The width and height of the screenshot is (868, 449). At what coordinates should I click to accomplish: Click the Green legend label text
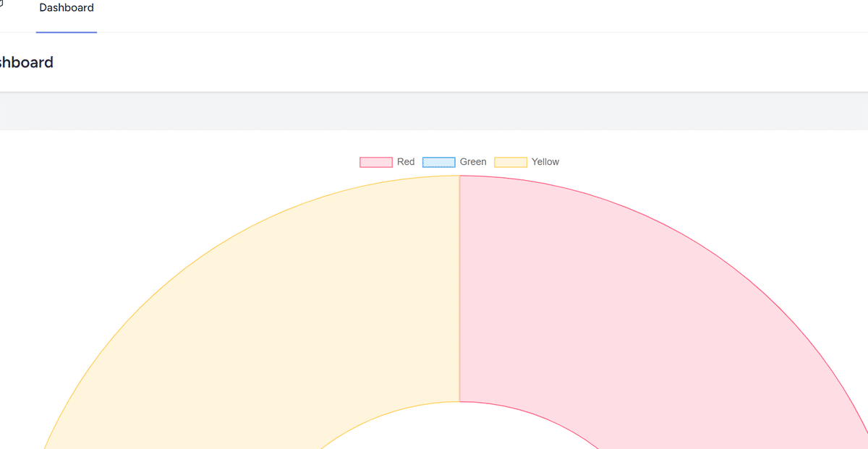(473, 162)
